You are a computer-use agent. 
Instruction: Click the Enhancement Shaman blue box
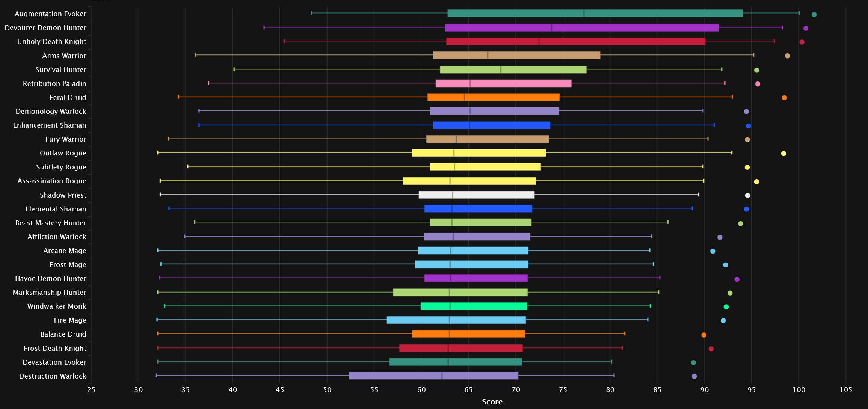[491, 125]
